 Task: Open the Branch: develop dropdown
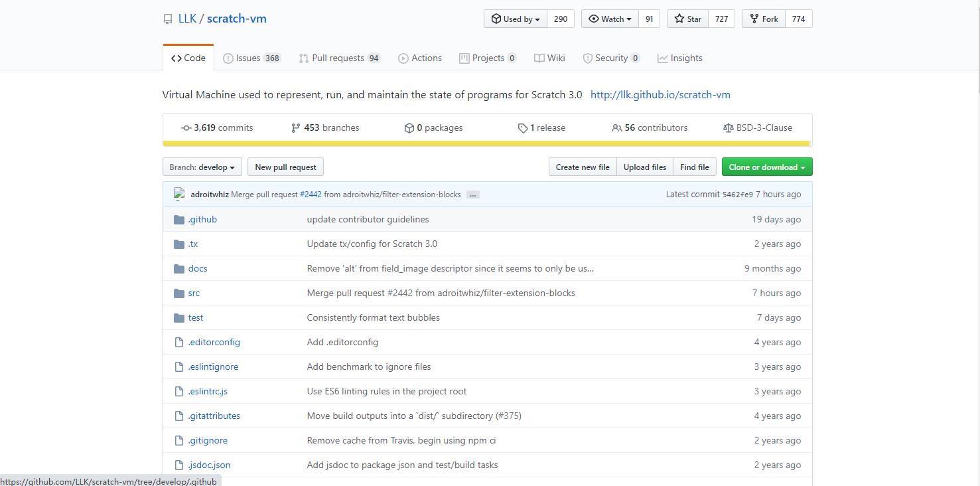coord(202,167)
